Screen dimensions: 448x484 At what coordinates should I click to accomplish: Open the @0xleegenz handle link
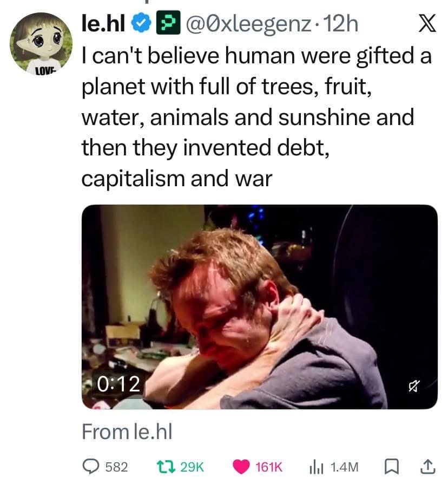[x=248, y=24]
